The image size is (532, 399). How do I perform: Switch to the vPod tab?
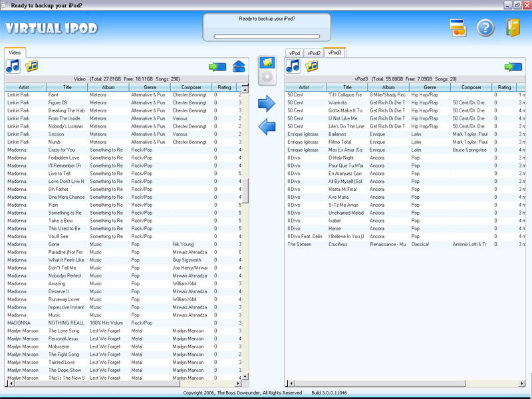point(295,53)
